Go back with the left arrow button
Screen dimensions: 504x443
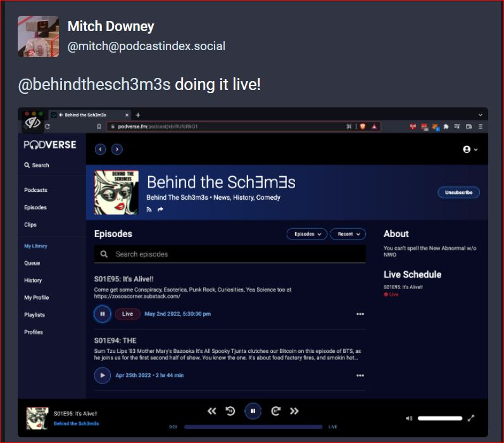click(x=100, y=150)
